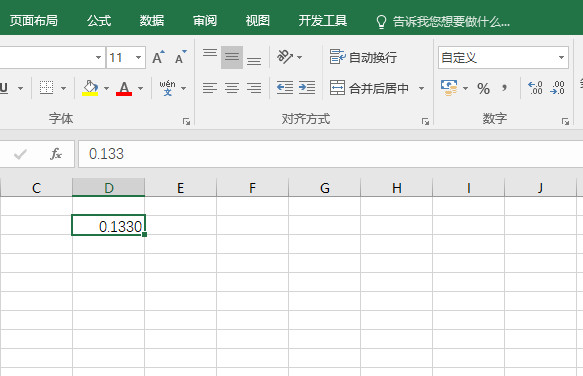Screen dimensions: 583x376
Task: Click the formula bar enter checkmark
Action: (x=20, y=154)
